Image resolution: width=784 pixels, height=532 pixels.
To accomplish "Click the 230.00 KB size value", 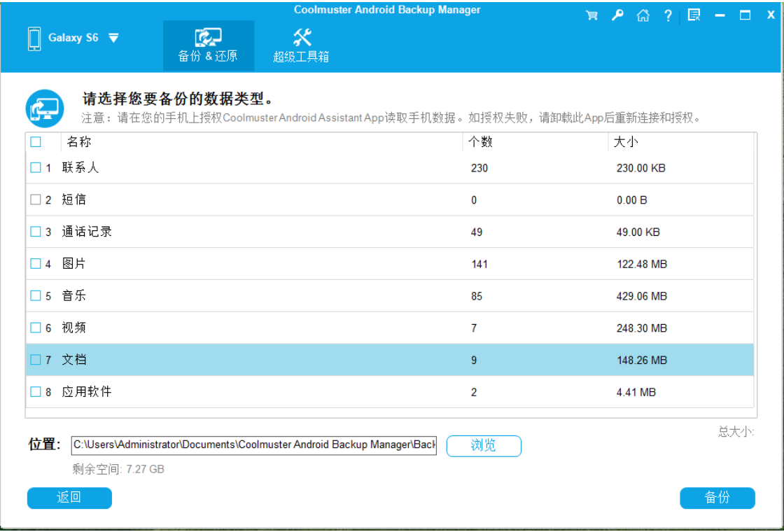I will 641,168.
